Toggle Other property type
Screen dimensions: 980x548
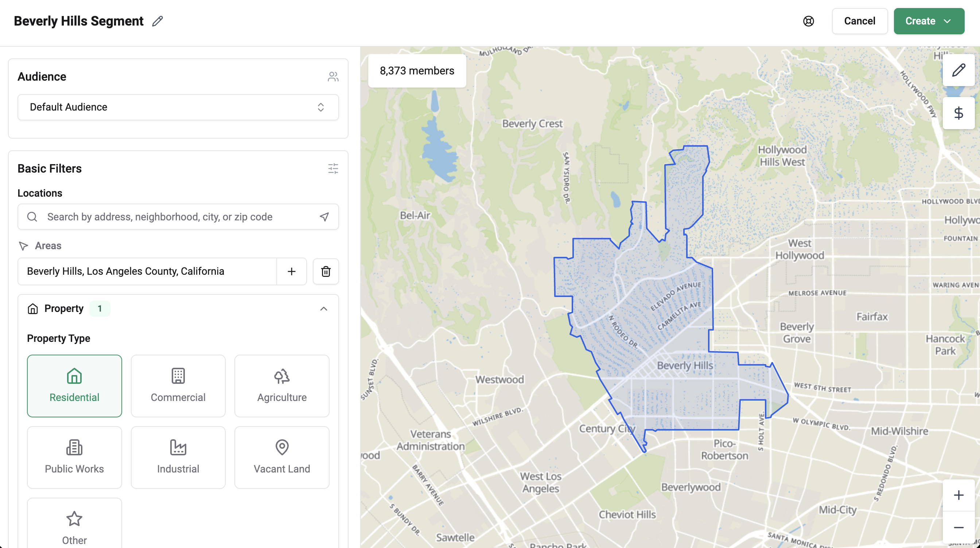(x=75, y=524)
